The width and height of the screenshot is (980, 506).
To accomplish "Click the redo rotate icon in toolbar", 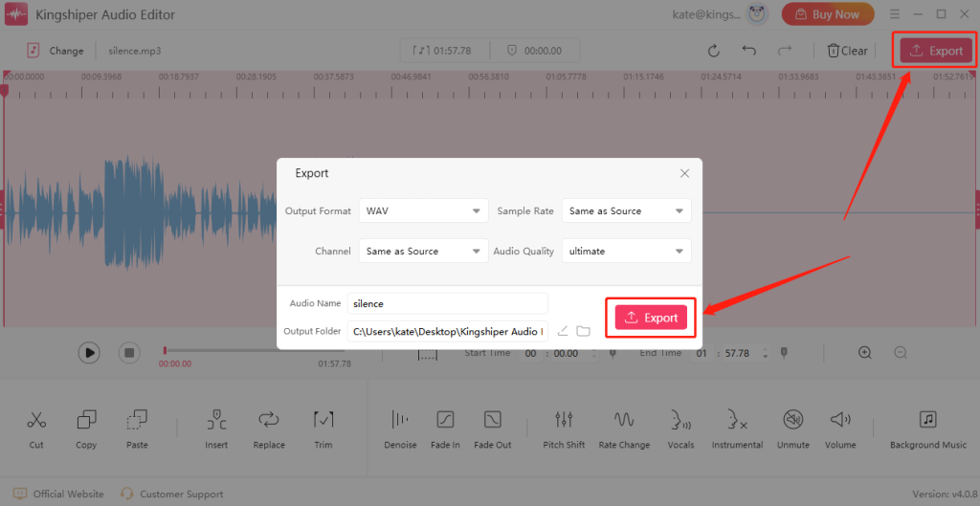I will (x=714, y=51).
